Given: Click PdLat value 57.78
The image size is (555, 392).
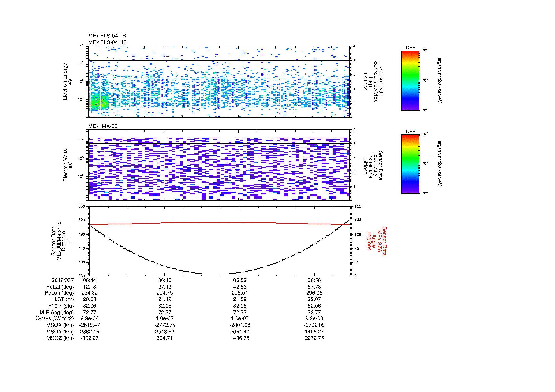Looking at the screenshot, I should point(314,287).
